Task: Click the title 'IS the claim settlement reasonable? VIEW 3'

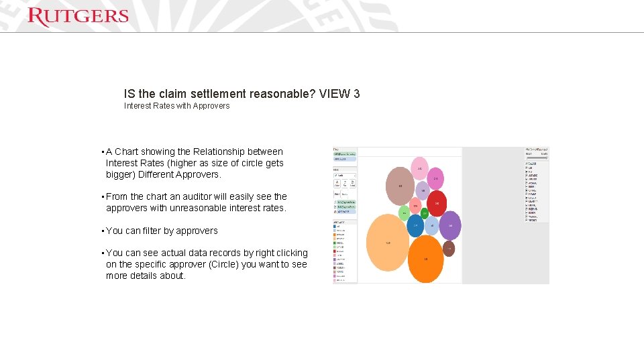Action: (242, 94)
